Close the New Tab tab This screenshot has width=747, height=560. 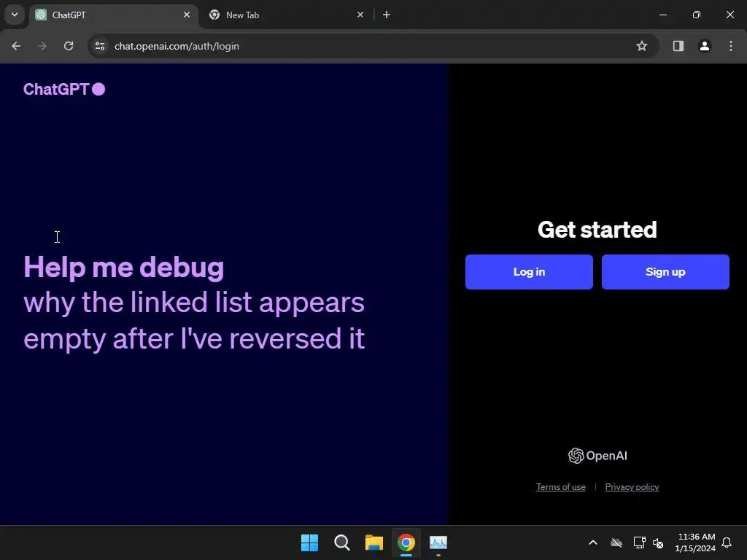pyautogui.click(x=360, y=15)
